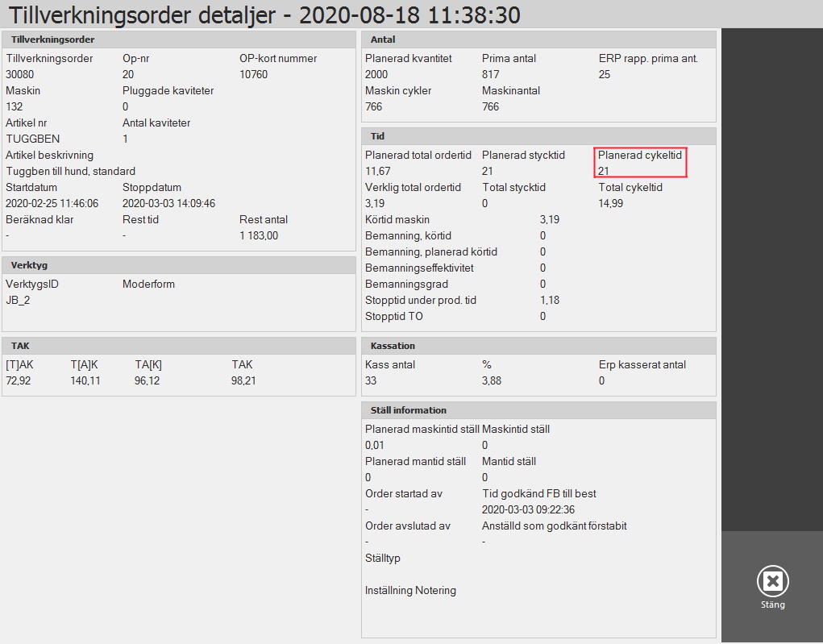Click the Maskinantal label
Screen dimensions: 823x644
pyautogui.click(x=511, y=90)
